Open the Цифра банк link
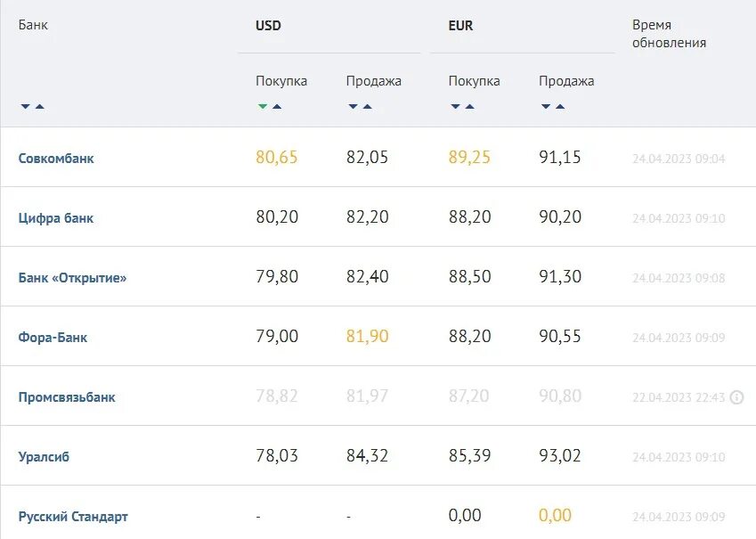 click(x=56, y=218)
